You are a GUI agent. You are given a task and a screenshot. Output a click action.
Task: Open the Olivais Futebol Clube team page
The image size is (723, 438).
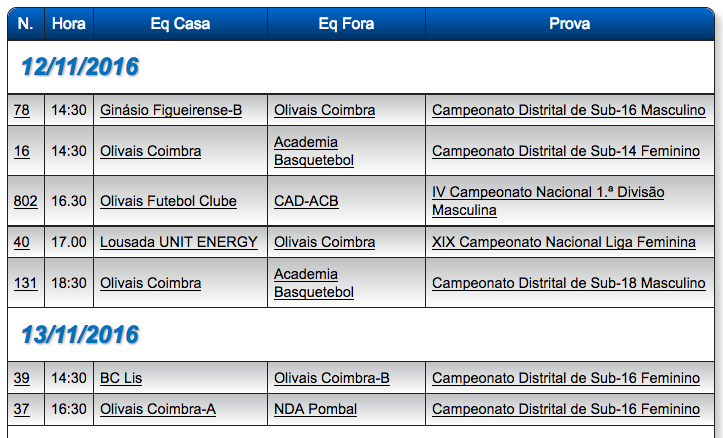coord(168,201)
